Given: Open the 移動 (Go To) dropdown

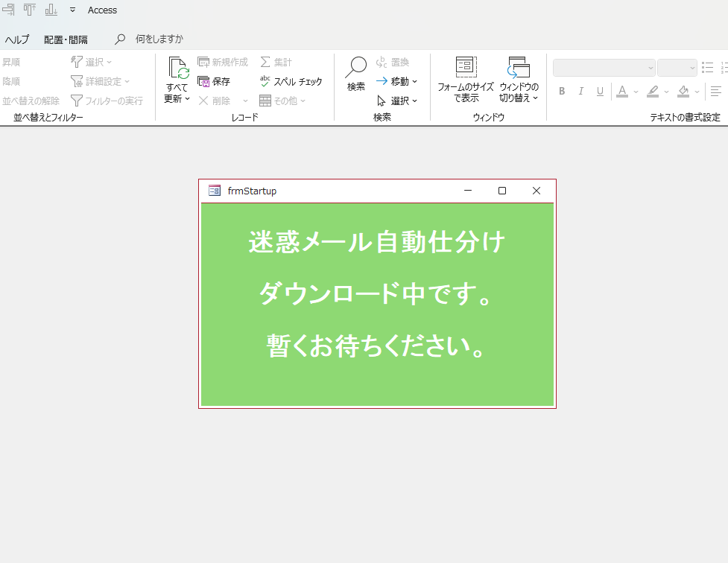Looking at the screenshot, I should point(396,81).
